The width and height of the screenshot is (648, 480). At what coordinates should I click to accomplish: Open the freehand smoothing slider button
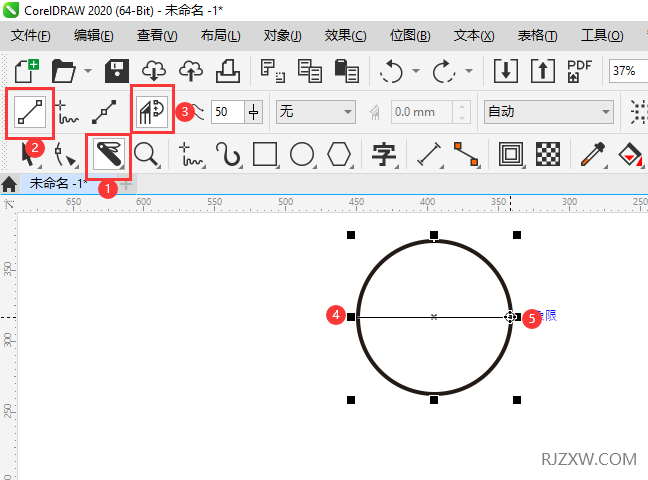(x=254, y=112)
